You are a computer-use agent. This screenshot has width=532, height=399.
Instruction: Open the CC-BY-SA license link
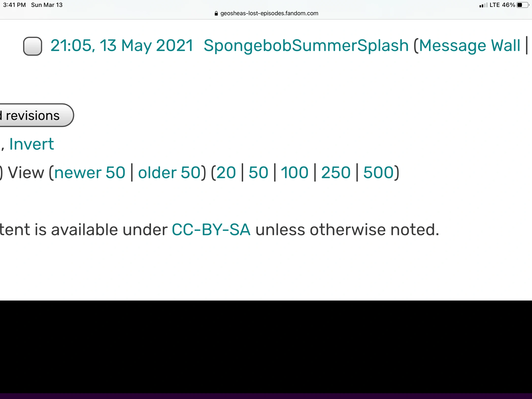211,230
